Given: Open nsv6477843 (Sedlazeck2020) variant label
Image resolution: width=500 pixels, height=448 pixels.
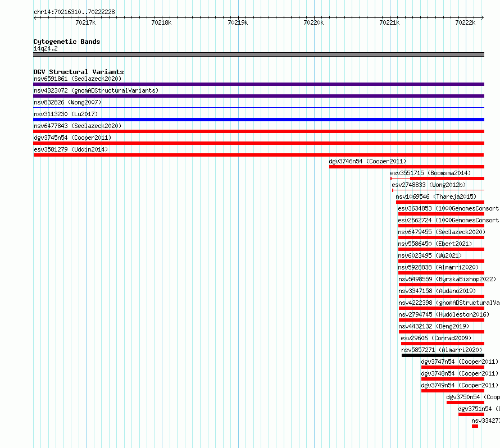Looking at the screenshot, I should (x=78, y=126).
